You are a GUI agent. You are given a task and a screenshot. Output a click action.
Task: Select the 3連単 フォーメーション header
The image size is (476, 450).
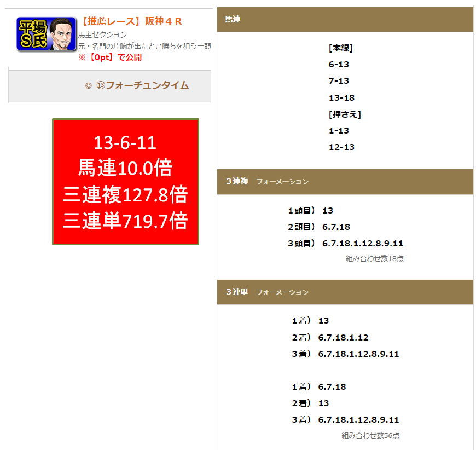tap(268, 292)
